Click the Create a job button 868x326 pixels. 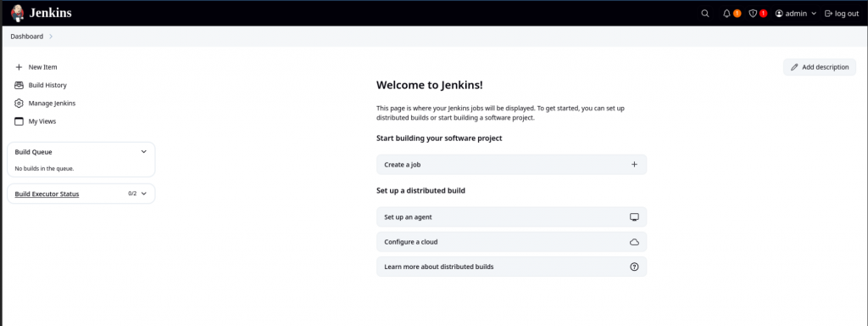click(x=511, y=165)
